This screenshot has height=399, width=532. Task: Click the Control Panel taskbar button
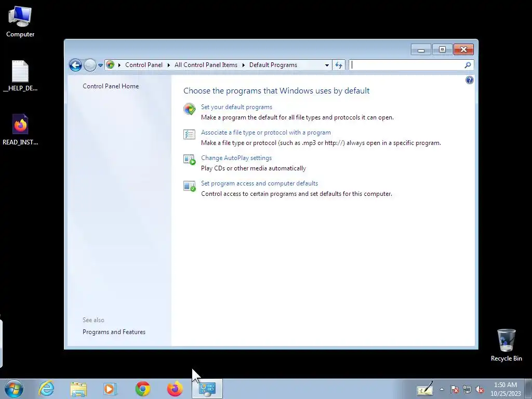pyautogui.click(x=207, y=389)
